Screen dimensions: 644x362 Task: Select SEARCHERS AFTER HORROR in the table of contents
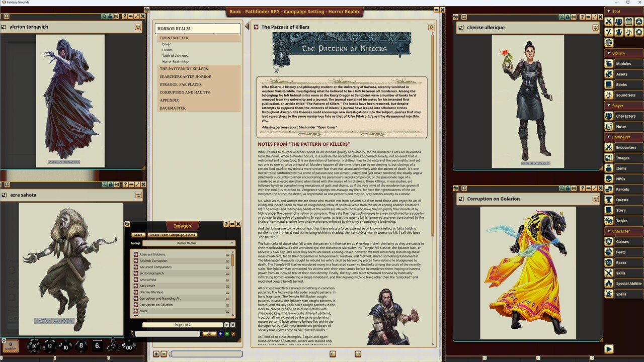click(186, 76)
